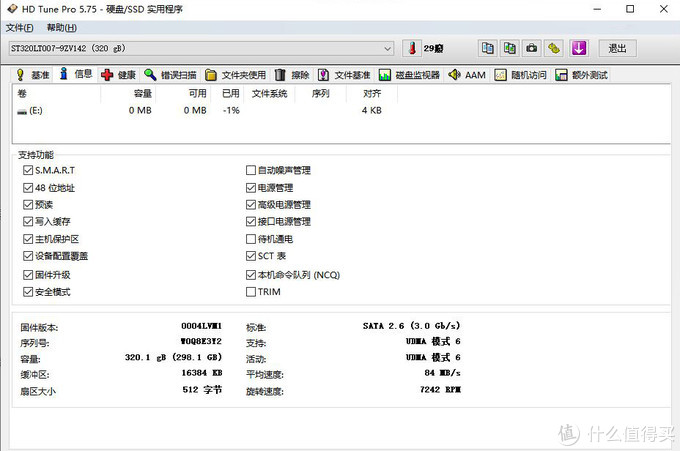
Task: Click the copy screenshot to clipboard icon
Action: coord(510,48)
